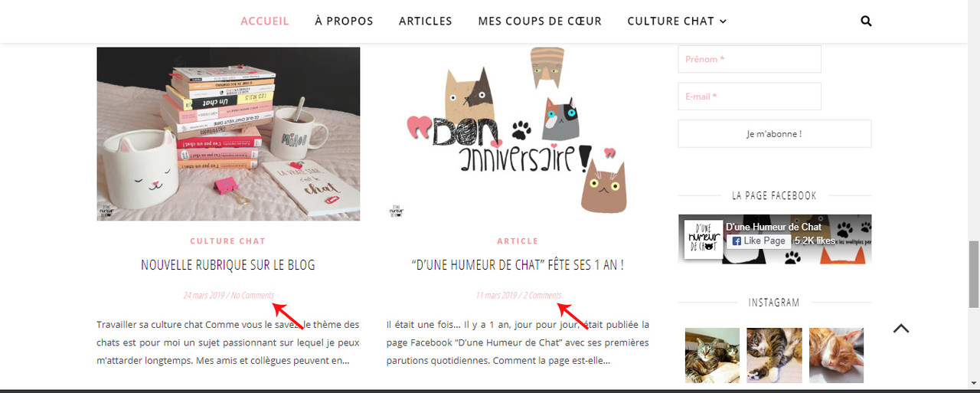Open the search magnifier icon

coord(866,21)
